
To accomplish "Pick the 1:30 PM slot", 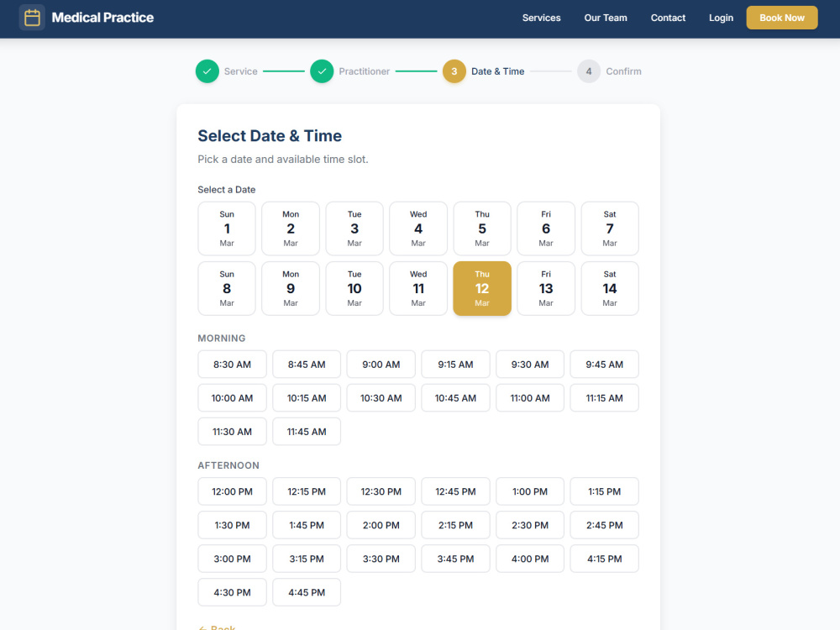I will point(232,526).
